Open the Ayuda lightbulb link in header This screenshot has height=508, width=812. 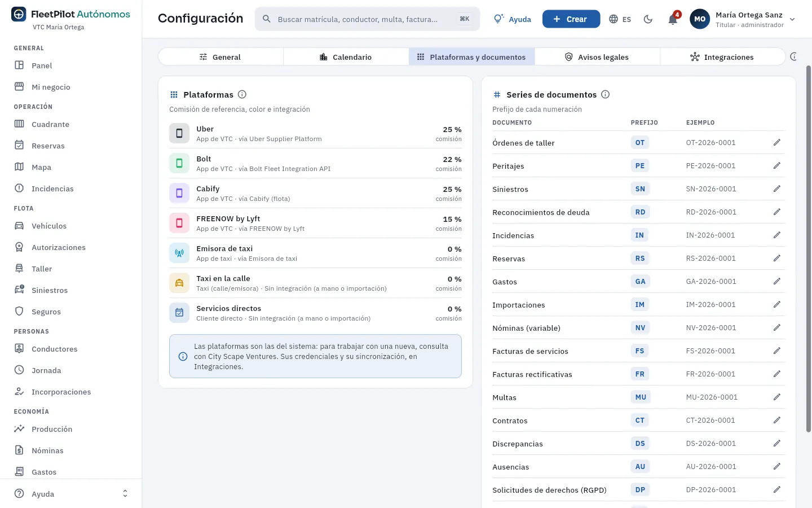pos(513,19)
